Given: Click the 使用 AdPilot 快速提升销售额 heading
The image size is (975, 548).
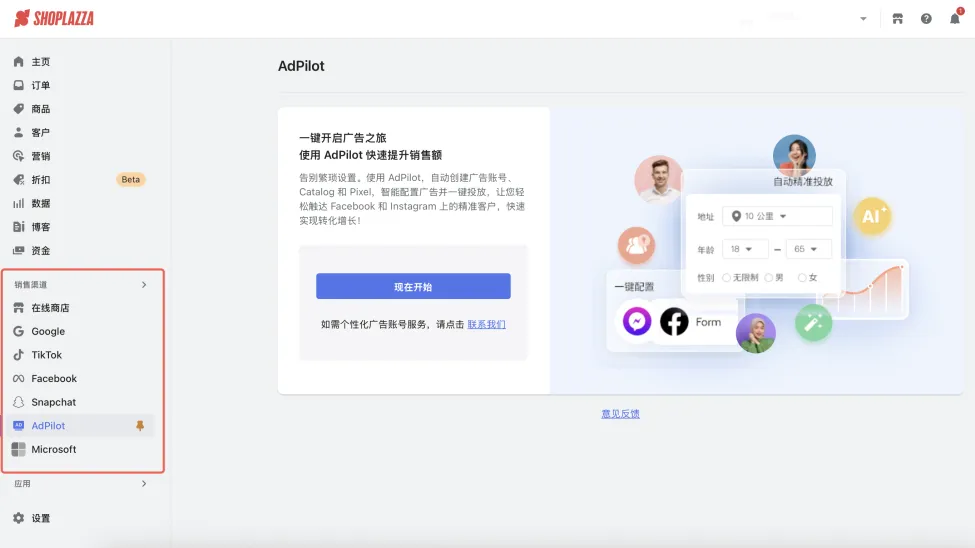Looking at the screenshot, I should [x=371, y=155].
